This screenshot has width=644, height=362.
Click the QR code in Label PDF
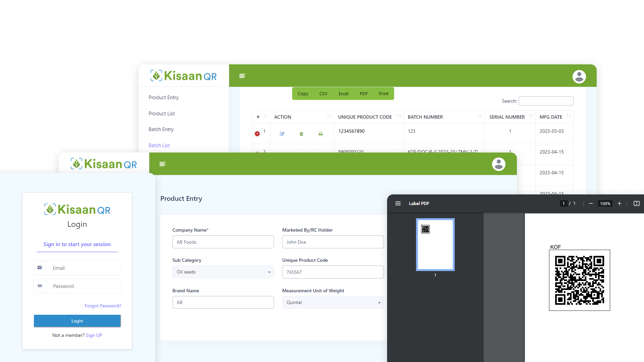pyautogui.click(x=579, y=280)
